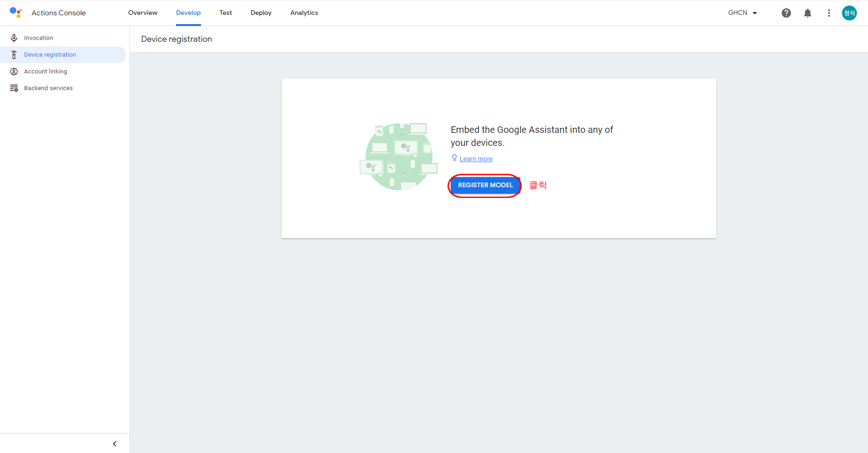Open the user account avatar
This screenshot has width=868, height=453.
pos(849,13)
